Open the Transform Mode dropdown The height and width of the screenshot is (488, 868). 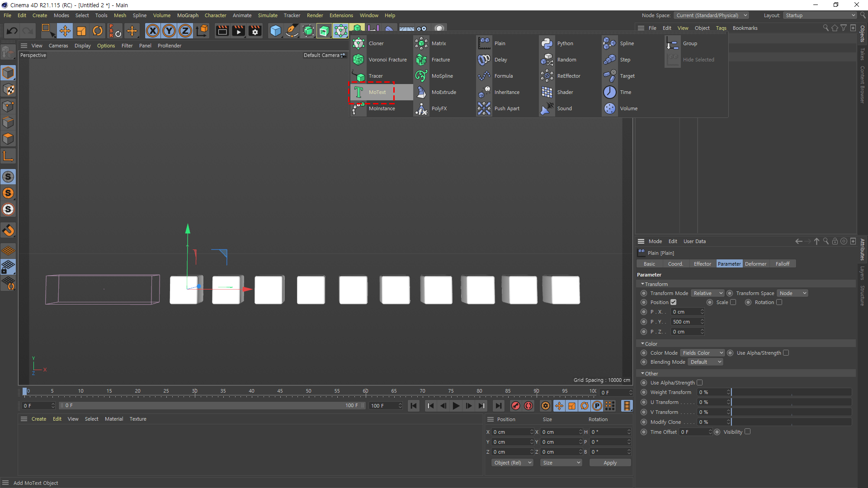coord(708,293)
